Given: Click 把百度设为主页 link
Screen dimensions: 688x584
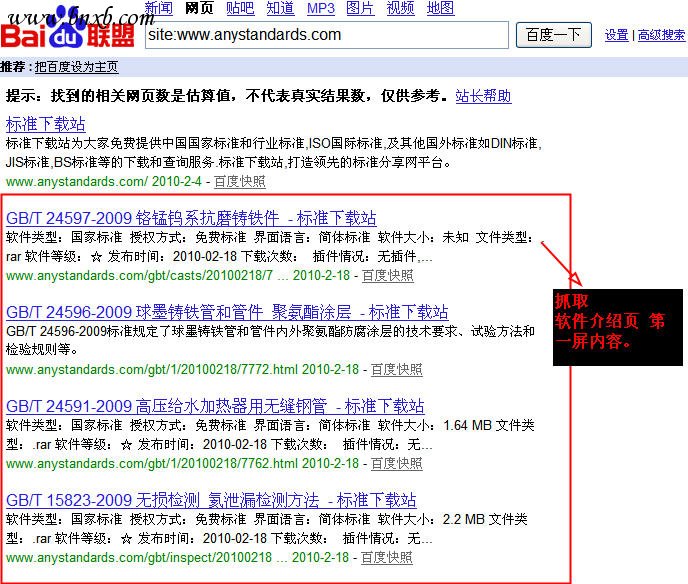Looking at the screenshot, I should (x=76, y=67).
